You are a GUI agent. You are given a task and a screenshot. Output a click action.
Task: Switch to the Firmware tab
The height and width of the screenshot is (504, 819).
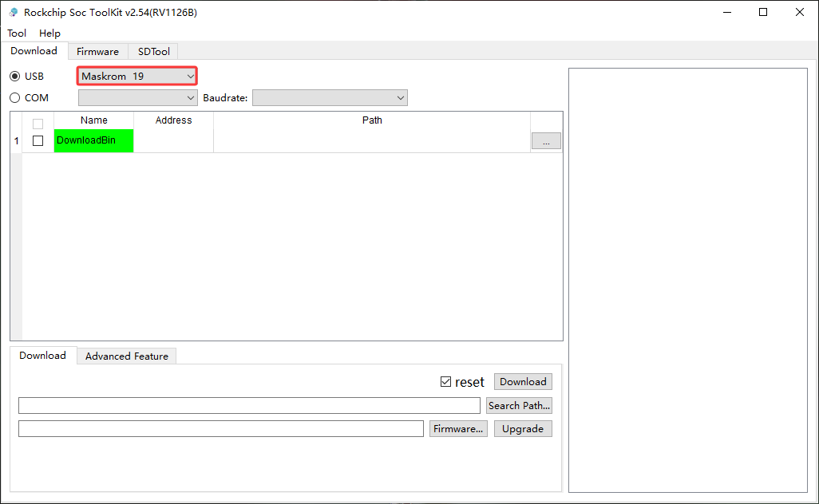click(x=97, y=52)
